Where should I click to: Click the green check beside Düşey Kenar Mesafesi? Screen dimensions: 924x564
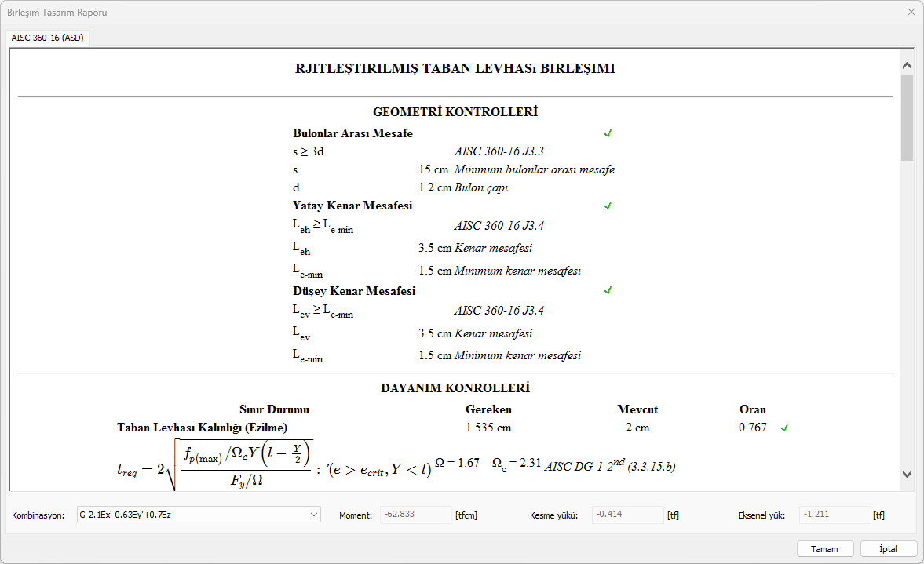pyautogui.click(x=608, y=290)
